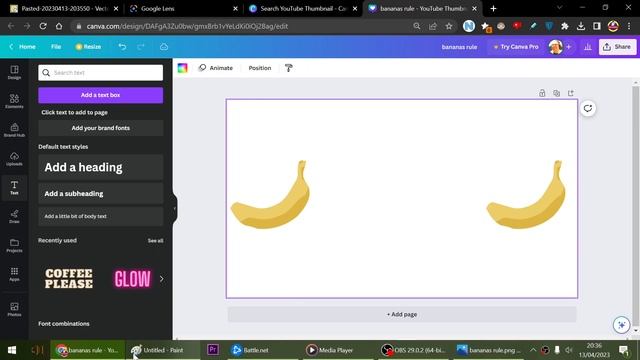Select the COFFEE PLEASE text style thumbnail

pos(69,279)
